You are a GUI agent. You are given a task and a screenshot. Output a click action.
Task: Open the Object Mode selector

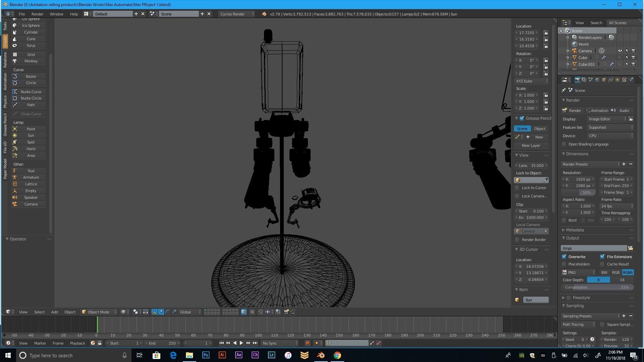99,312
